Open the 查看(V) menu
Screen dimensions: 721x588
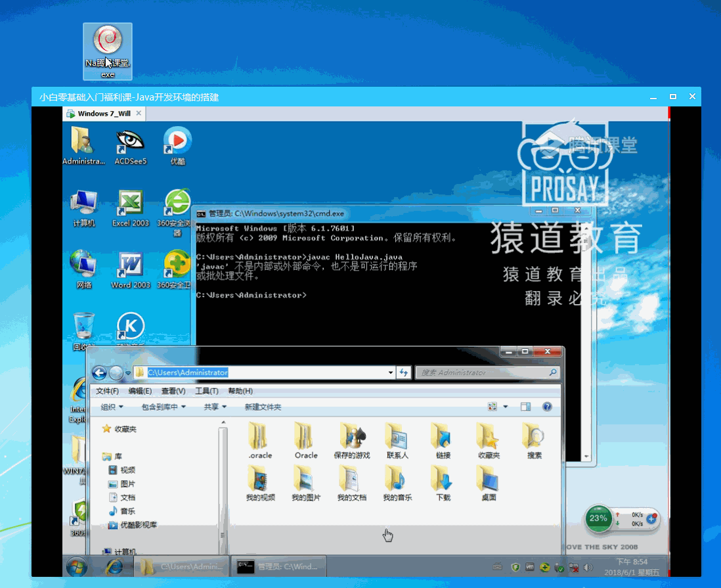(x=173, y=391)
